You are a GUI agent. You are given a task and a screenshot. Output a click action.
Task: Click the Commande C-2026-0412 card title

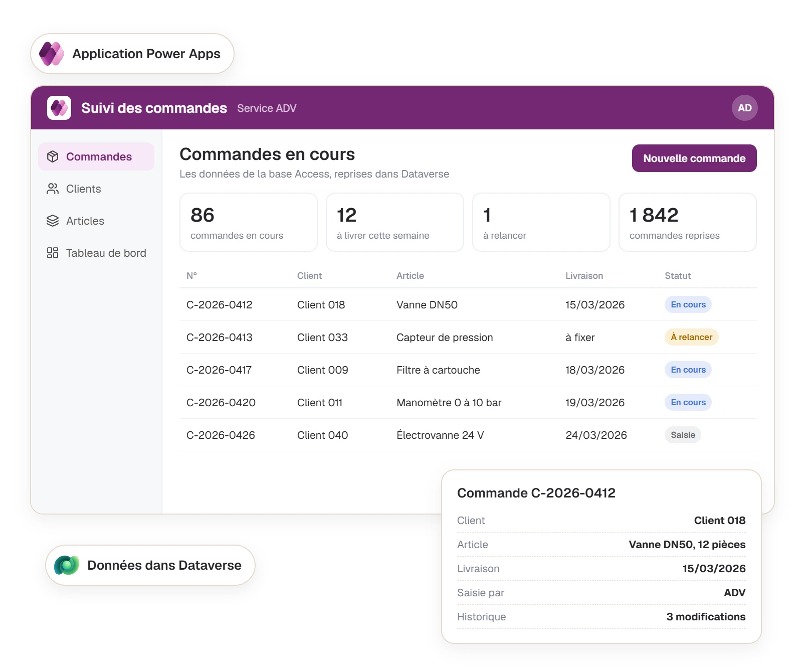click(x=536, y=493)
